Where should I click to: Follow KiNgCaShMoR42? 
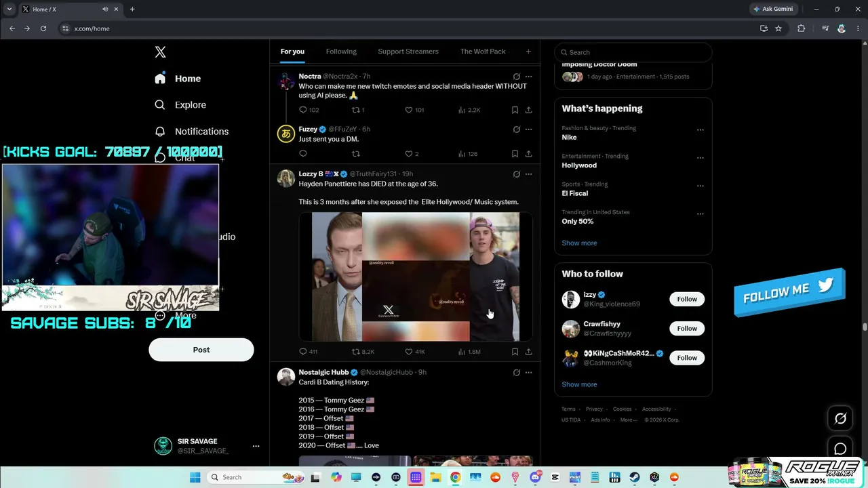tap(687, 358)
